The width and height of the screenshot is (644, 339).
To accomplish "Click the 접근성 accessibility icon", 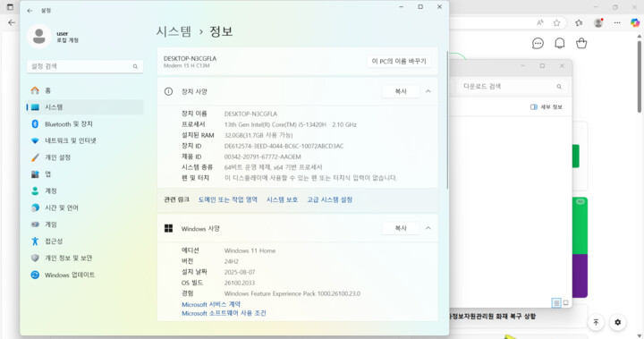I will click(35, 242).
